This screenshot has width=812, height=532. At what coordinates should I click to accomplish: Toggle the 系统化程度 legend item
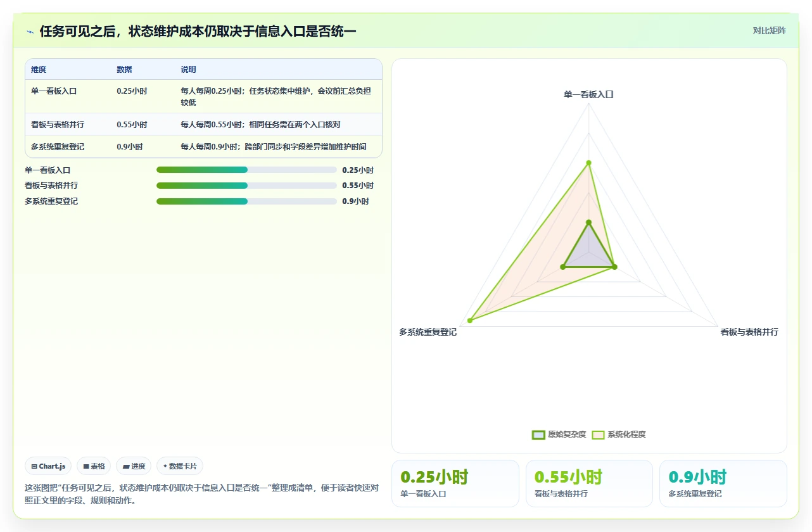(619, 434)
